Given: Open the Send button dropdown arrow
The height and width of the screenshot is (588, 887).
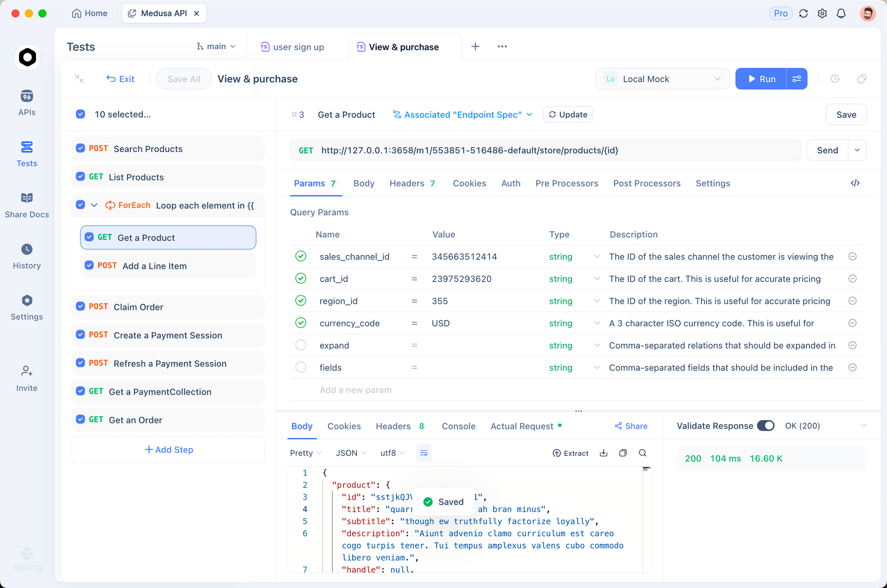Looking at the screenshot, I should (858, 150).
